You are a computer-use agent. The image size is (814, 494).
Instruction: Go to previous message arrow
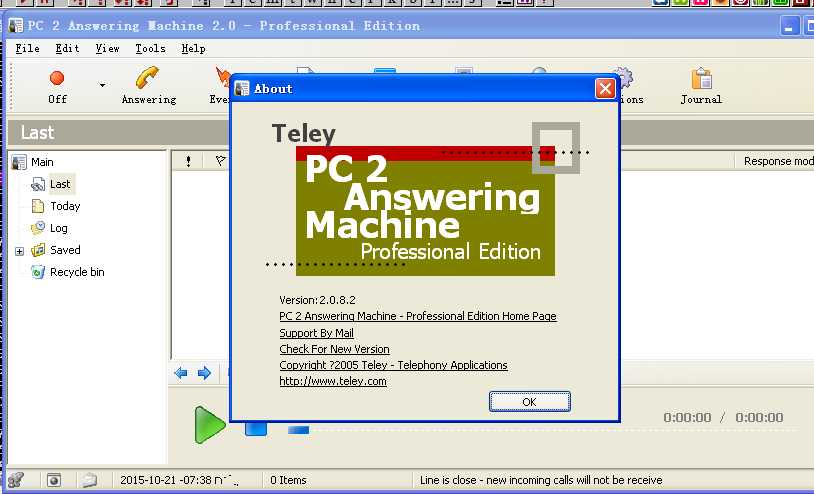point(181,373)
